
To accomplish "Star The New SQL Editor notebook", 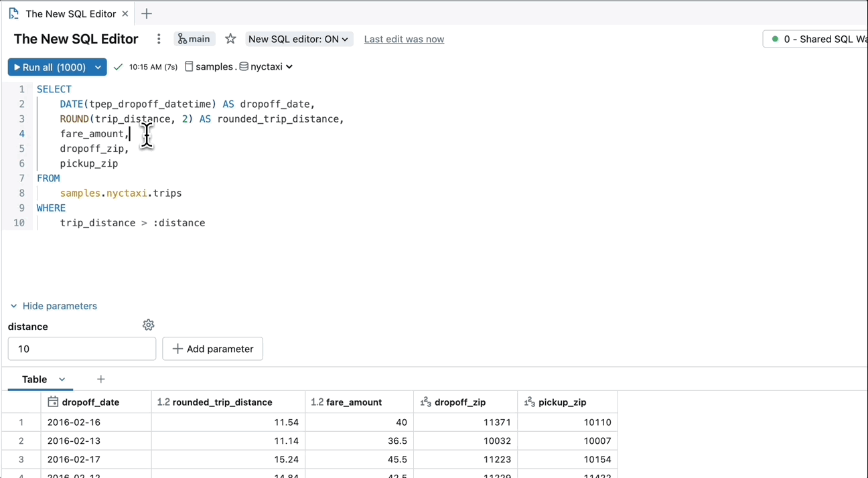I will (x=230, y=39).
